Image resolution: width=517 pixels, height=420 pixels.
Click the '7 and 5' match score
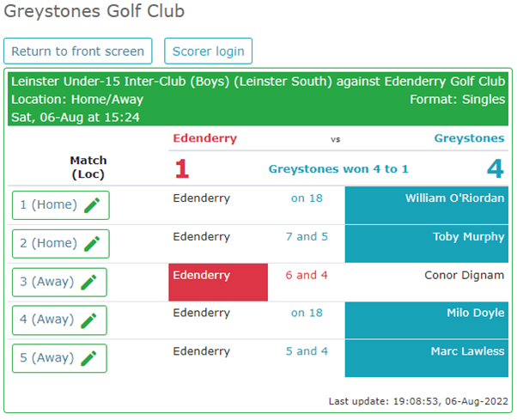[307, 237]
